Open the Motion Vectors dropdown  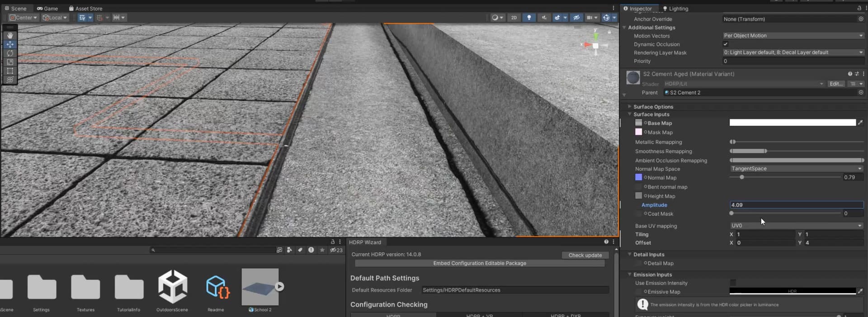coord(793,36)
